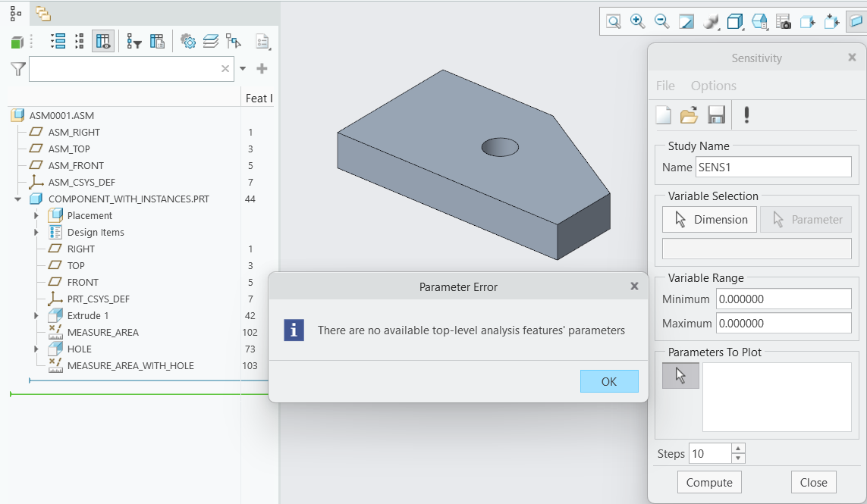Click the Refit model view icon
The height and width of the screenshot is (504, 867).
pyautogui.click(x=686, y=21)
